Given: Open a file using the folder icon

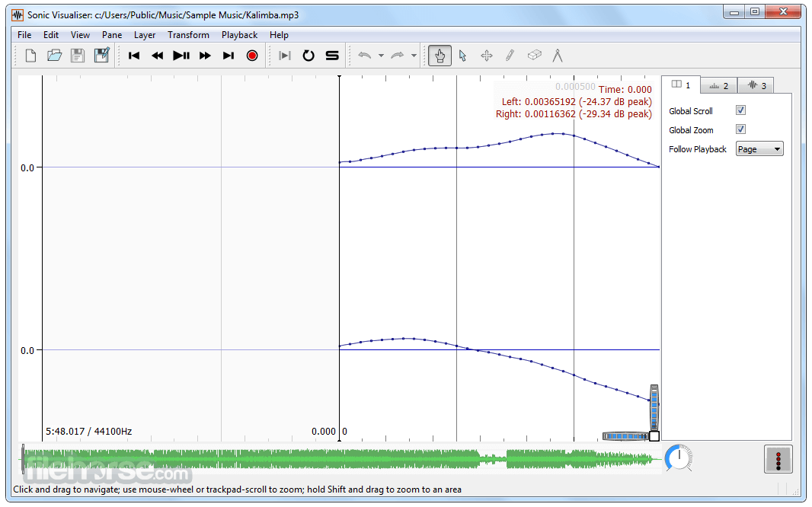Looking at the screenshot, I should click(54, 56).
